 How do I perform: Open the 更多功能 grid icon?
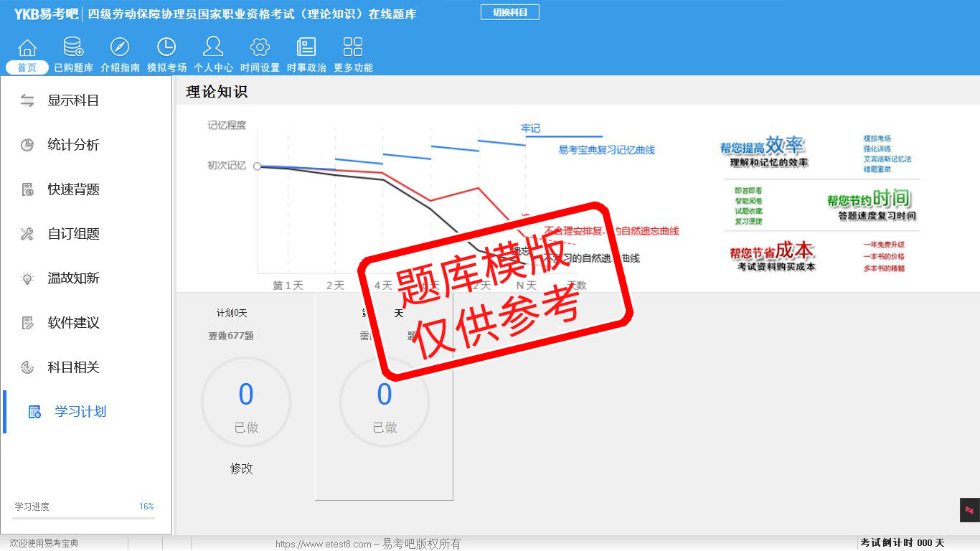click(353, 48)
